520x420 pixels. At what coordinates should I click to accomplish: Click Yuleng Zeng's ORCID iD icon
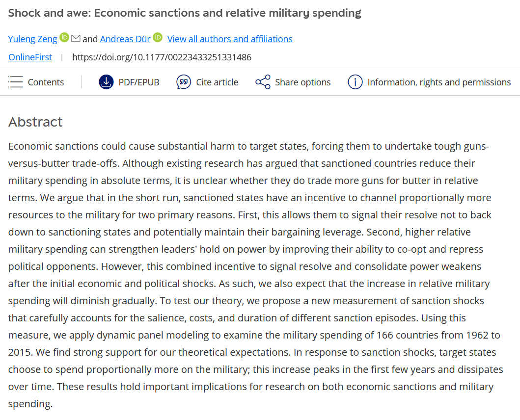click(64, 37)
